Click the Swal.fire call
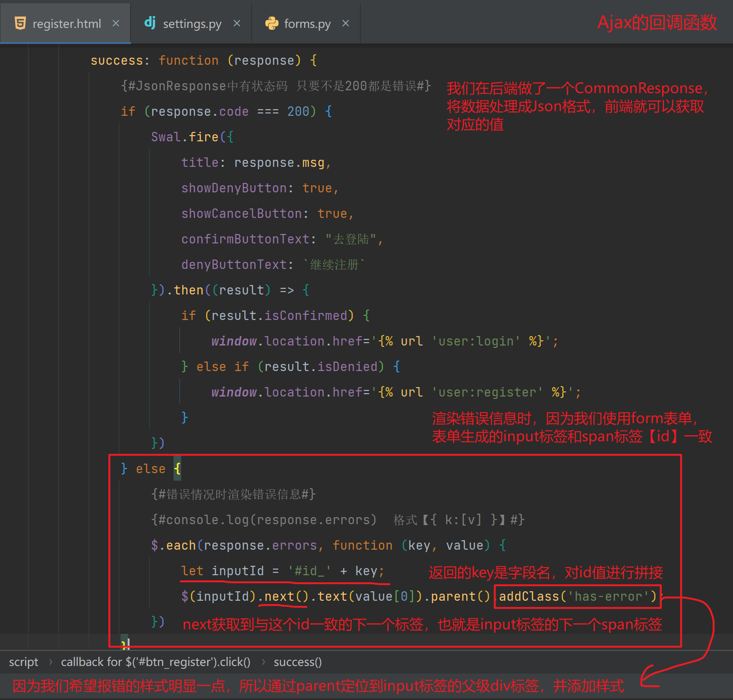 192,137
